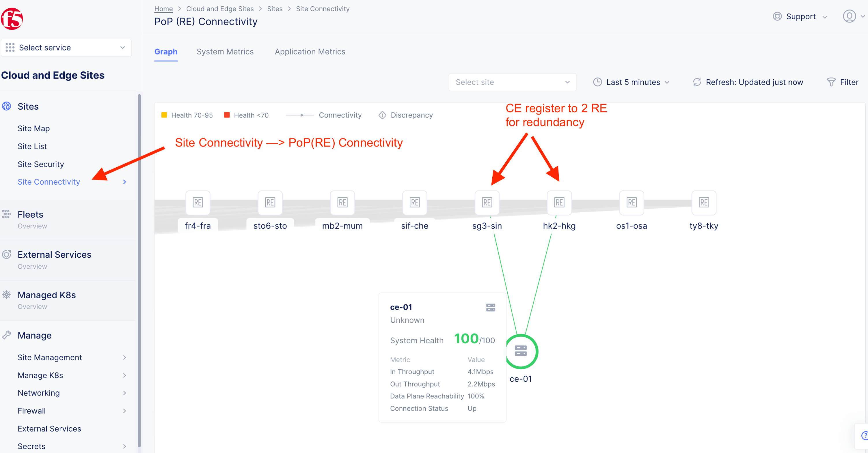This screenshot has width=868, height=453.
Task: Open the Select site combo box
Action: [512, 82]
